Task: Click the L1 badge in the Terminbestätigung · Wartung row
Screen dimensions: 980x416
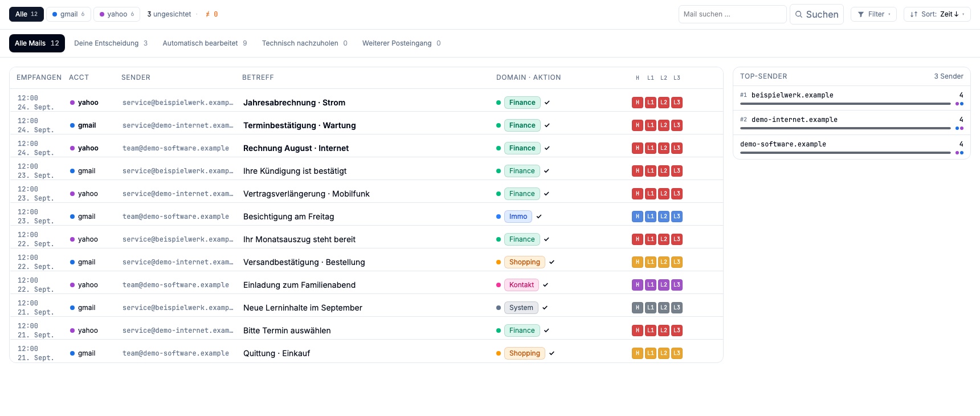Action: click(x=651, y=125)
